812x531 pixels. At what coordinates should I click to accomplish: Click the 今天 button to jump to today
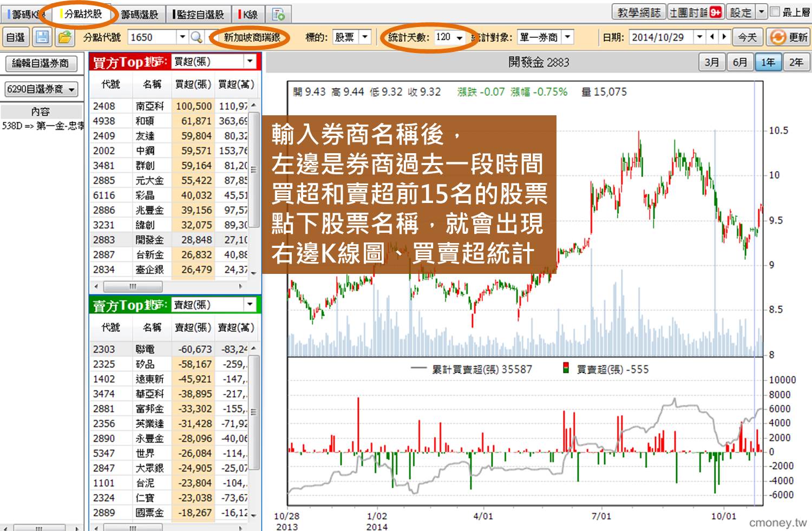(747, 37)
